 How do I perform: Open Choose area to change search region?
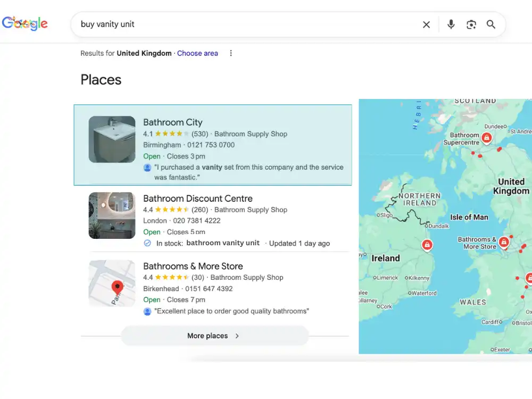[197, 53]
